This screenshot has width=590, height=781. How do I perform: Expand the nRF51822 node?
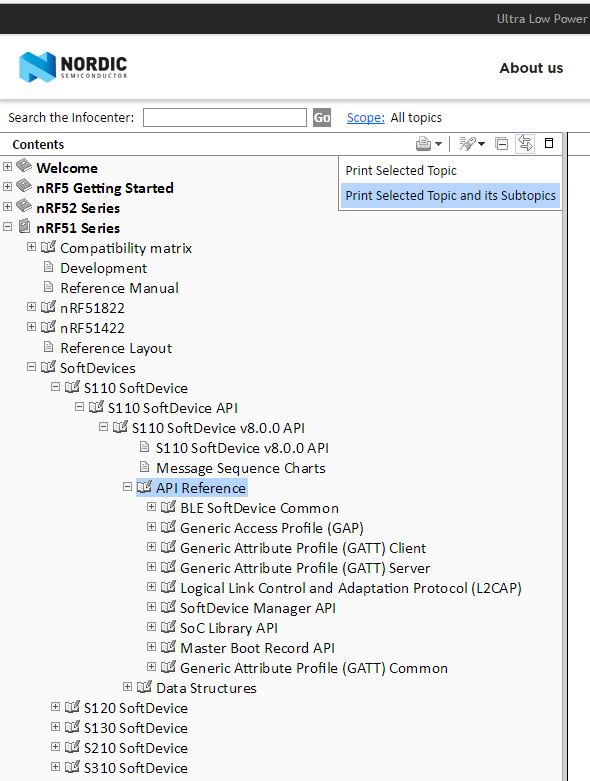click(x=31, y=306)
